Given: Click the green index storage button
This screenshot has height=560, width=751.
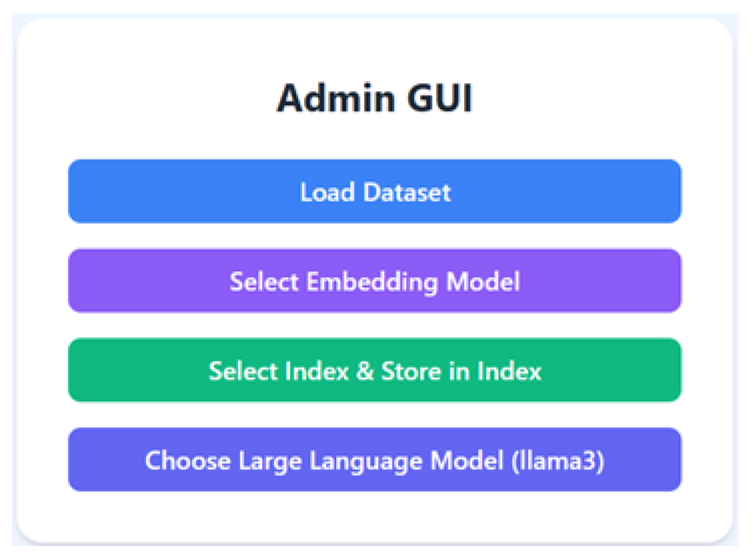Looking at the screenshot, I should [375, 370].
